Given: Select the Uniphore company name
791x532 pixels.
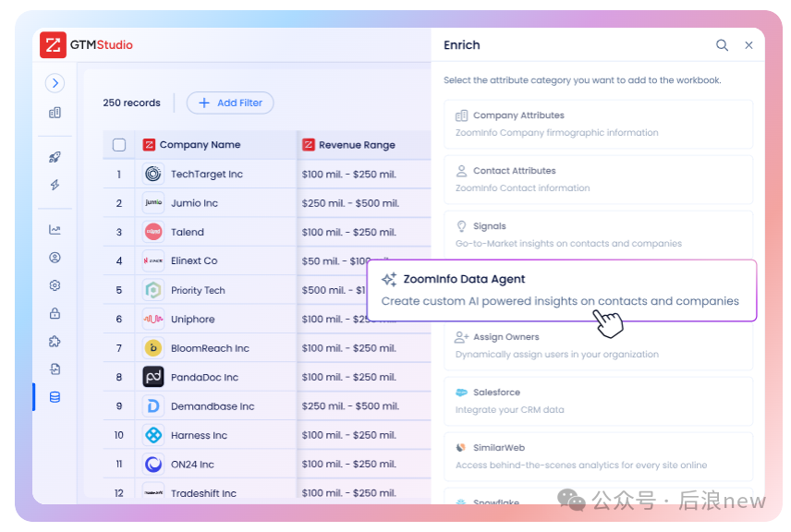Looking at the screenshot, I should [x=193, y=320].
